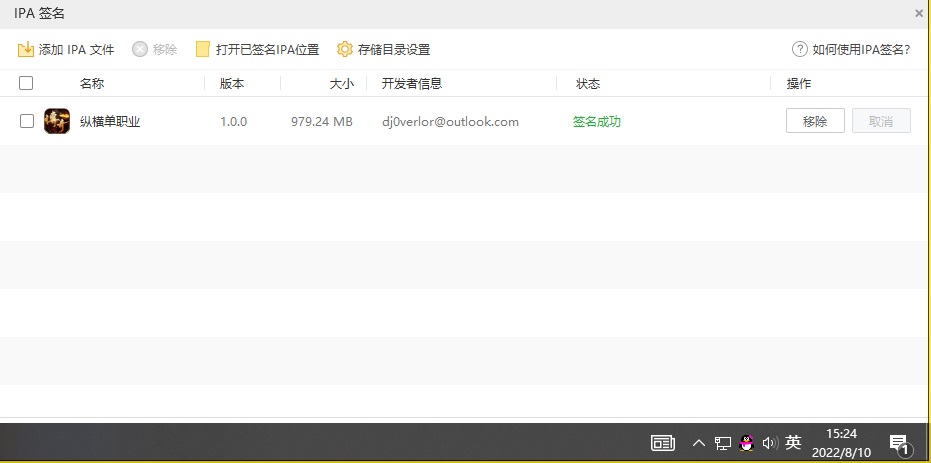Select the app name 纵横单职业
This screenshot has height=463, width=931.
point(110,122)
